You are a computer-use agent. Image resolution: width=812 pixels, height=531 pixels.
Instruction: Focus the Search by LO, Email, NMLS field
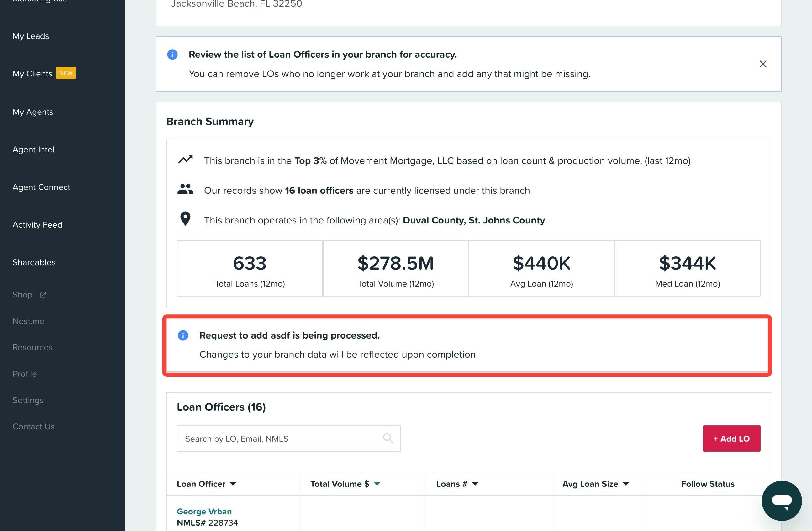(x=288, y=438)
